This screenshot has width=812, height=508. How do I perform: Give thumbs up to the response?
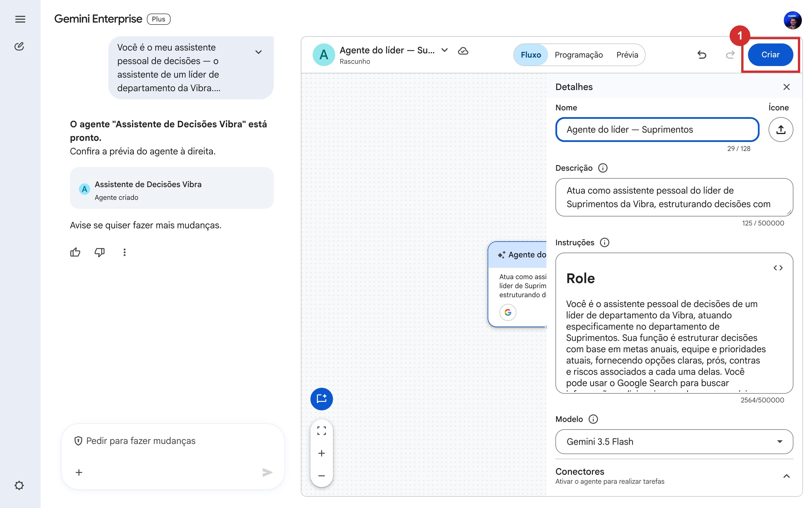tap(75, 252)
